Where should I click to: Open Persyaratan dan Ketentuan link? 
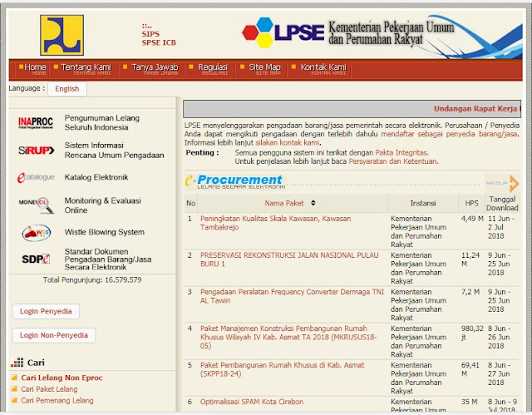393,161
